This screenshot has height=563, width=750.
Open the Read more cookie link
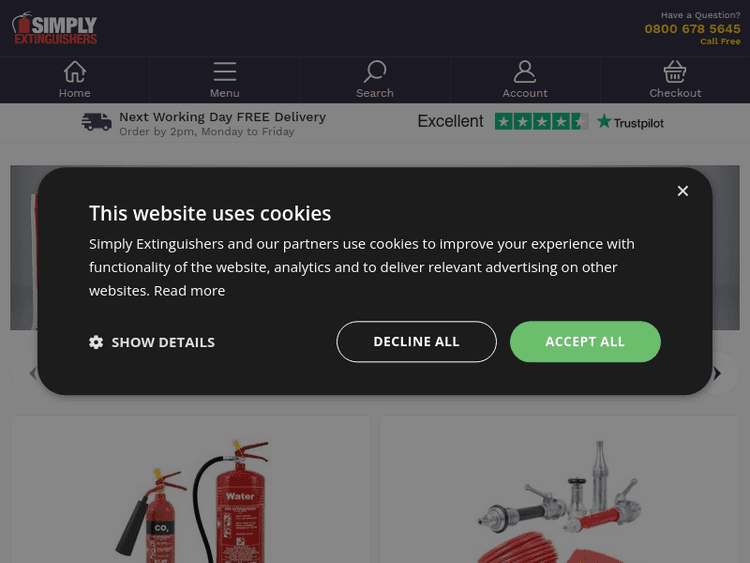pos(189,291)
